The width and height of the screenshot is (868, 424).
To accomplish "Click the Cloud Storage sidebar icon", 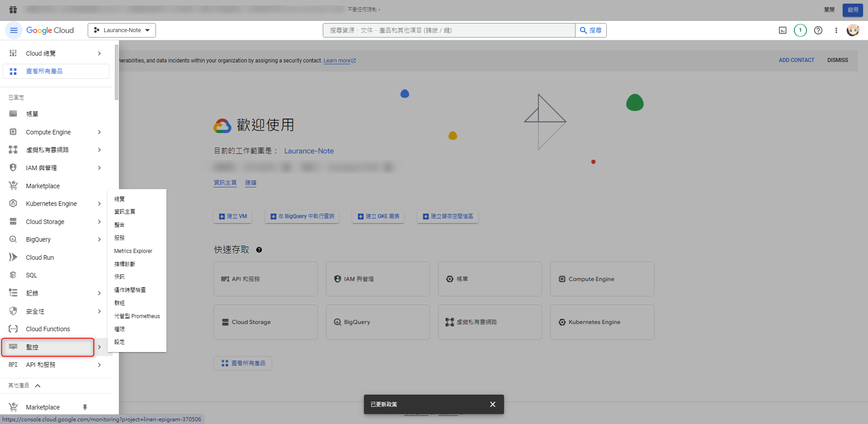I will [x=13, y=222].
